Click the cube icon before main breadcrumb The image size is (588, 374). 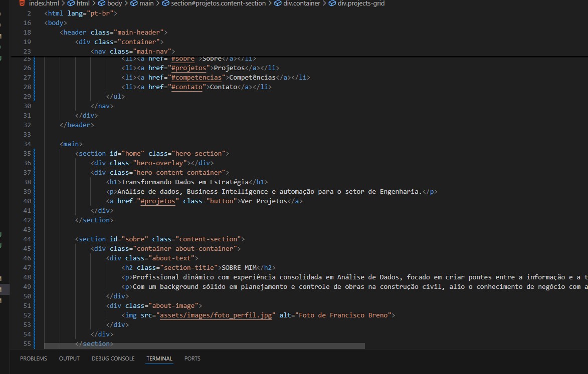coord(134,4)
